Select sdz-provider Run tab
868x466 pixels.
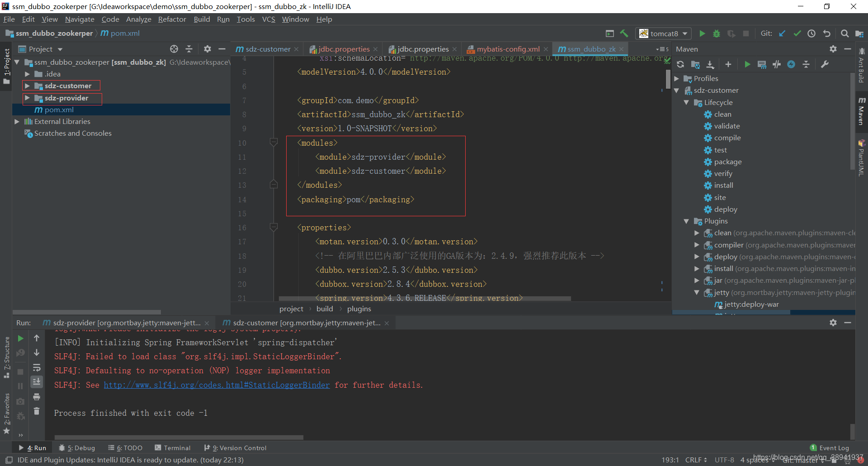point(127,323)
